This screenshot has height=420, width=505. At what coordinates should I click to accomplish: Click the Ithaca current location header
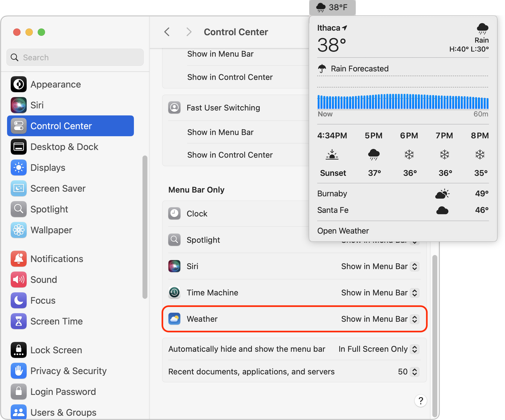point(332,28)
